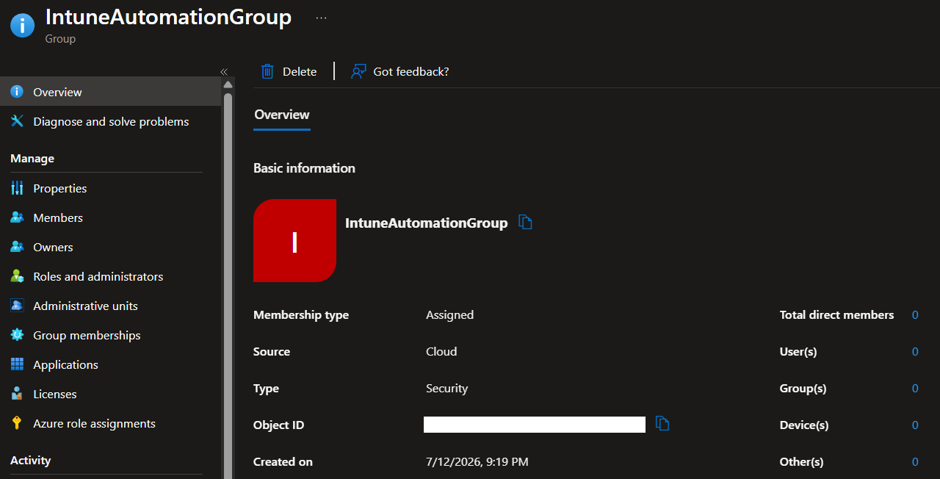The height and width of the screenshot is (479, 940).
Task: Open the ellipsis more options menu
Action: (x=321, y=18)
